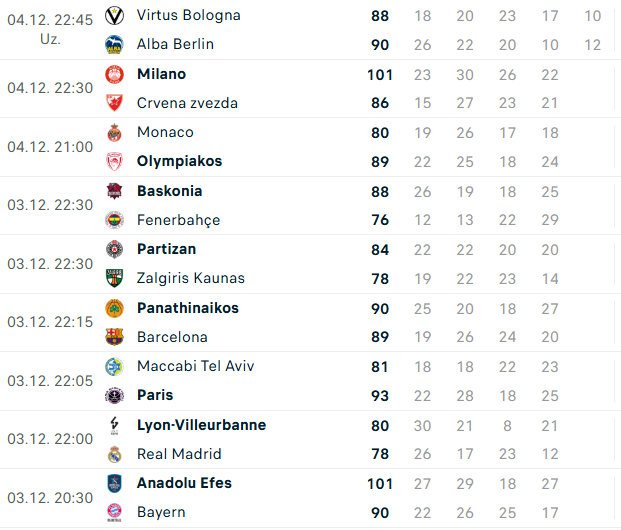
Task: Click Monaco's final score of 80
Action: coord(379,132)
